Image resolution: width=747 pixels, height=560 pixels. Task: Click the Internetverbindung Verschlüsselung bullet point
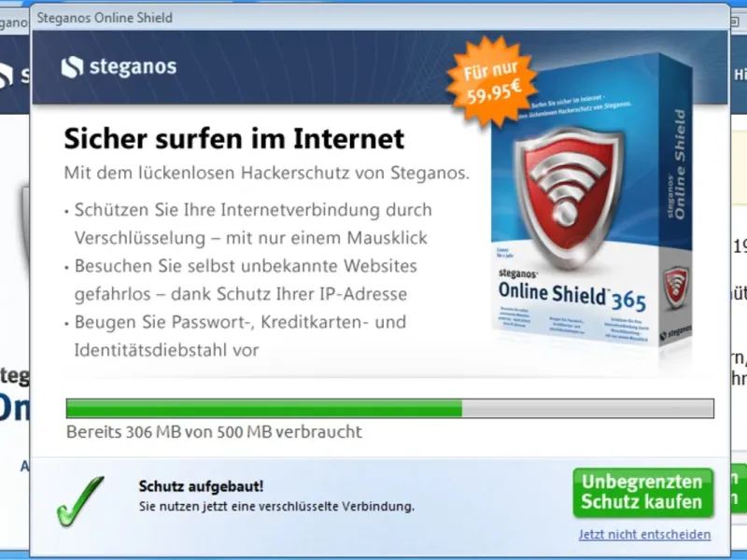click(250, 223)
